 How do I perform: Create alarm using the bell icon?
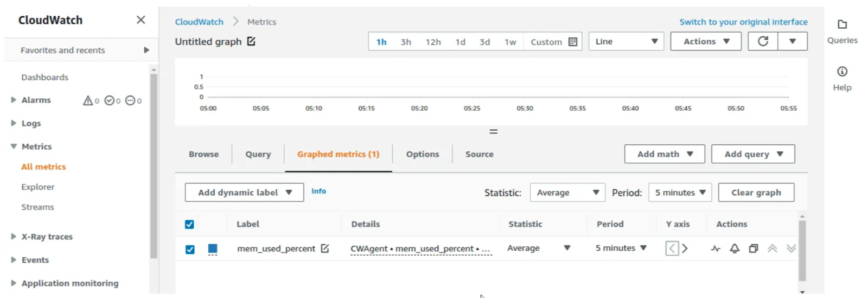coord(735,249)
